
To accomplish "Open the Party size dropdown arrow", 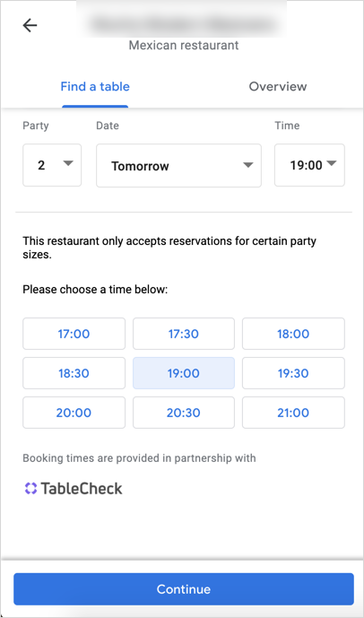I will coord(68,163).
